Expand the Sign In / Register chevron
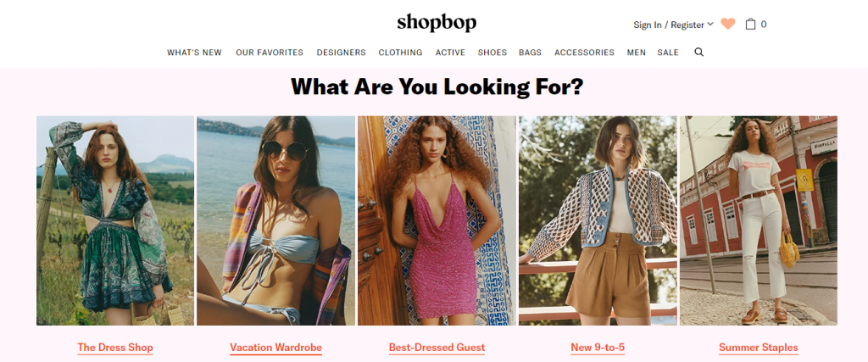Image resolution: width=868 pixels, height=362 pixels. [x=709, y=24]
